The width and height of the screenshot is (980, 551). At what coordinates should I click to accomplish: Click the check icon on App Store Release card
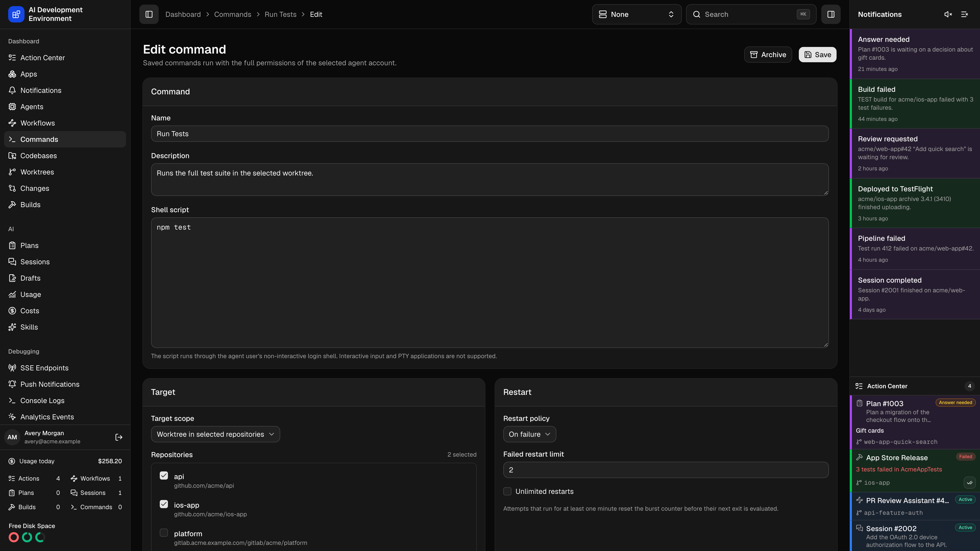coord(969,483)
